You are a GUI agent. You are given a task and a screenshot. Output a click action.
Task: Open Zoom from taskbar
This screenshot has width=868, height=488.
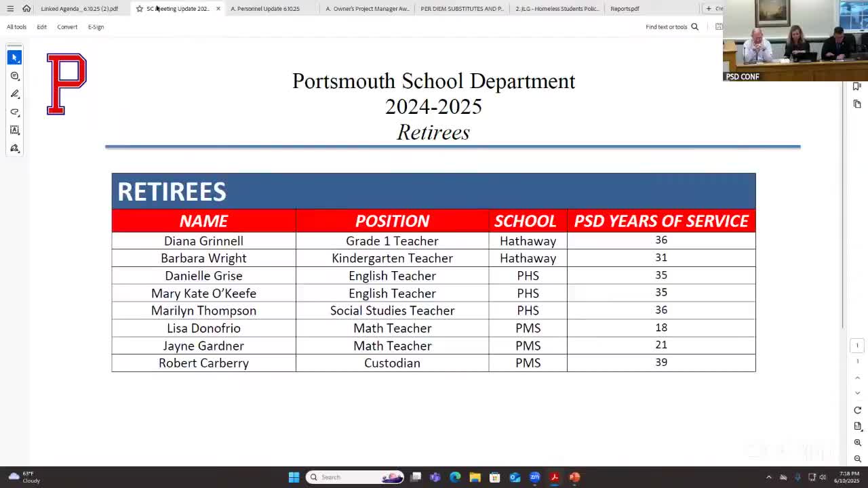coord(534,477)
